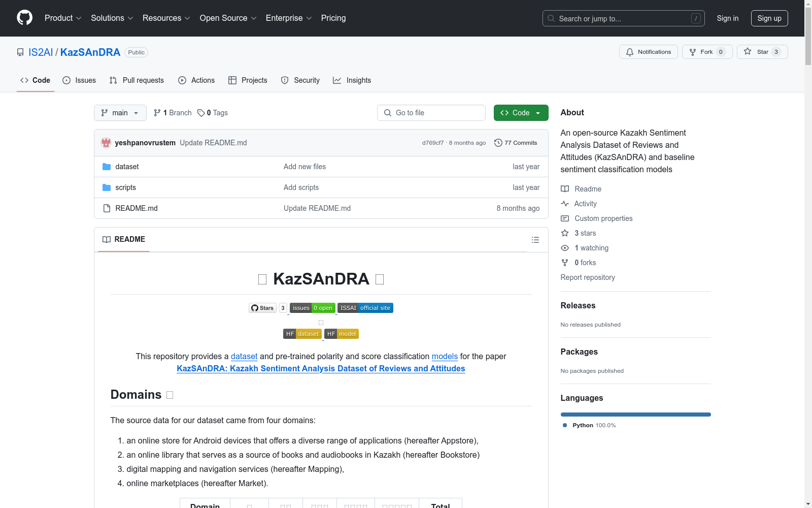This screenshot has height=508, width=812.
Task: Click the Python language bar
Action: coord(636,415)
